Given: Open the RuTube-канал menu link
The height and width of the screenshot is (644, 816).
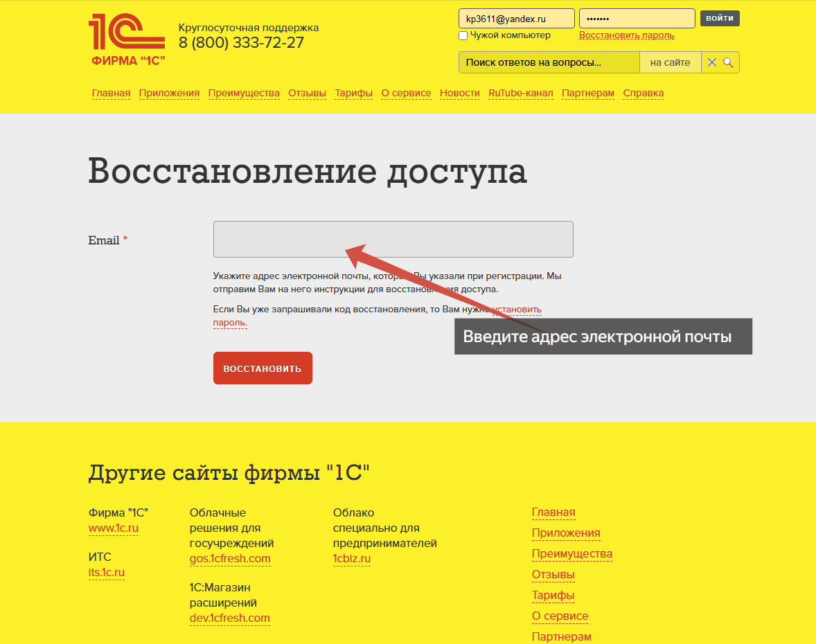Looking at the screenshot, I should pos(521,93).
